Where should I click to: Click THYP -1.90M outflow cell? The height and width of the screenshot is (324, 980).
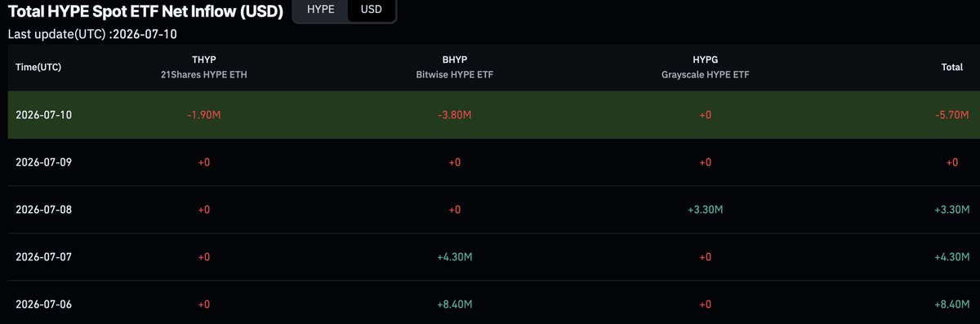pyautogui.click(x=204, y=115)
